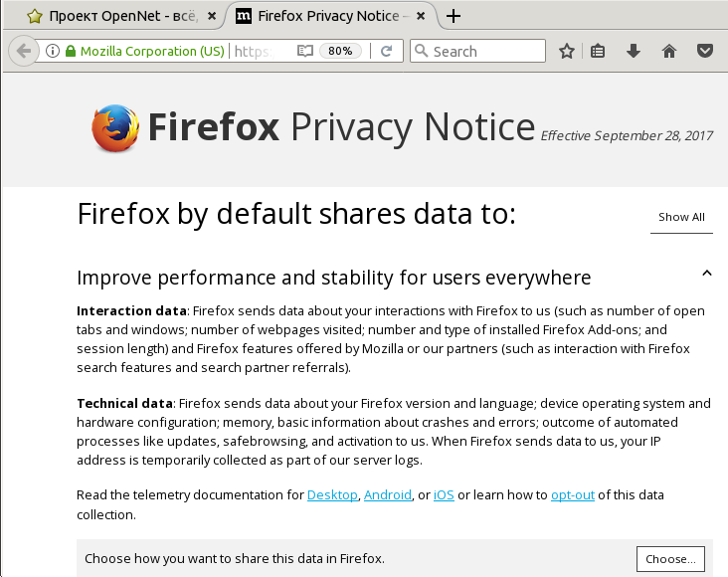The image size is (728, 577).
Task: Open Downloads arrow icon
Action: tap(634, 51)
